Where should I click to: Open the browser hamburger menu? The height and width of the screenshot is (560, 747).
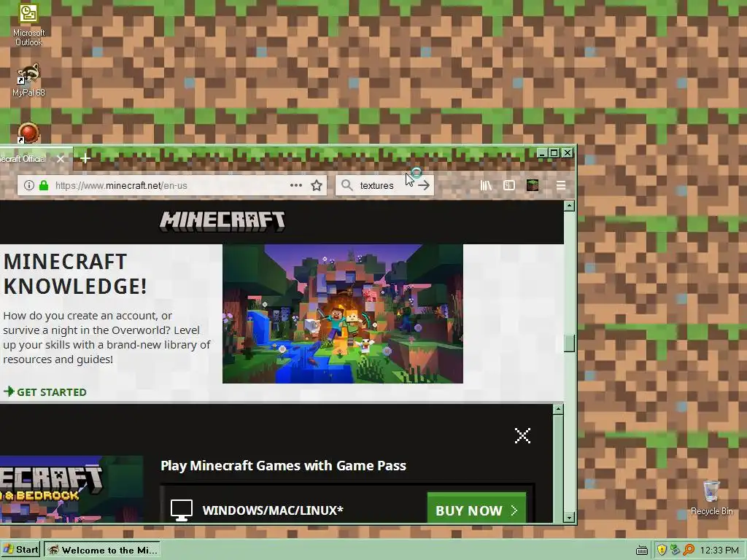[x=561, y=185]
